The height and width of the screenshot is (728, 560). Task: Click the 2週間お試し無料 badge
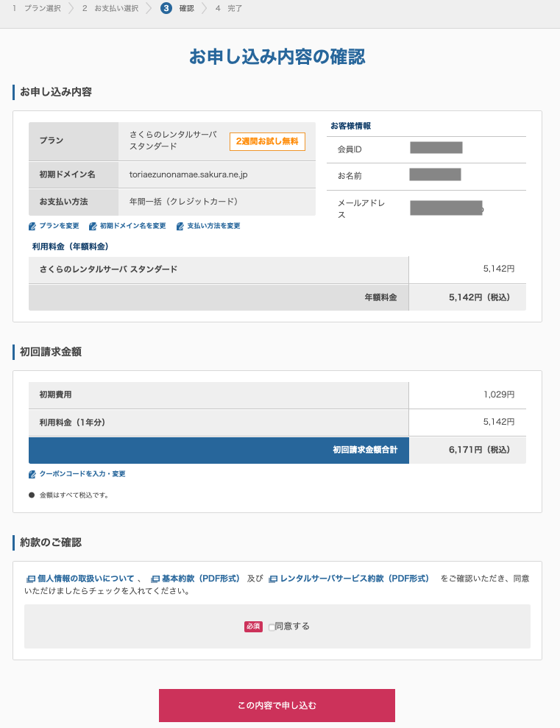[x=267, y=141]
